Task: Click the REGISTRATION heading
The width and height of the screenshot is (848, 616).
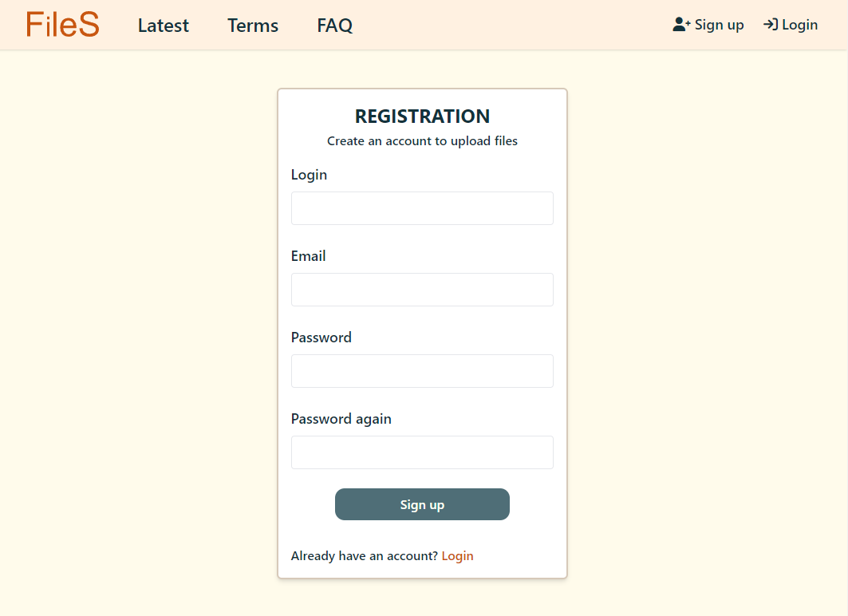Action: pos(422,116)
